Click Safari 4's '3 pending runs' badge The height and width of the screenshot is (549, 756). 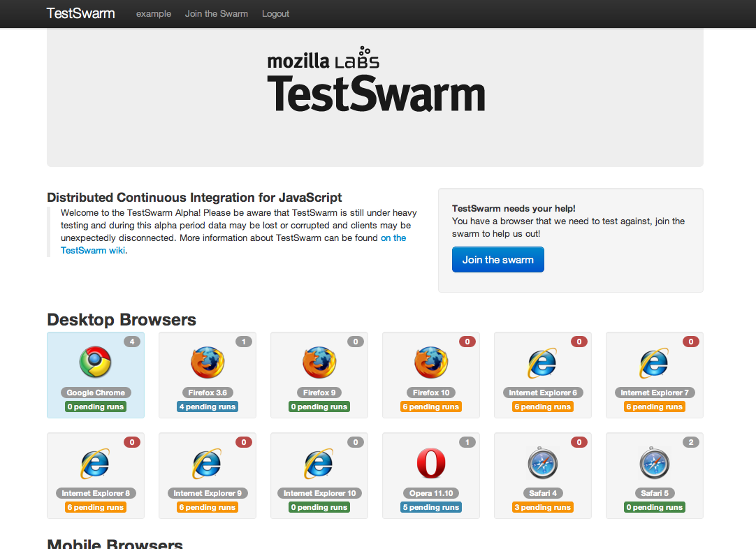click(543, 507)
